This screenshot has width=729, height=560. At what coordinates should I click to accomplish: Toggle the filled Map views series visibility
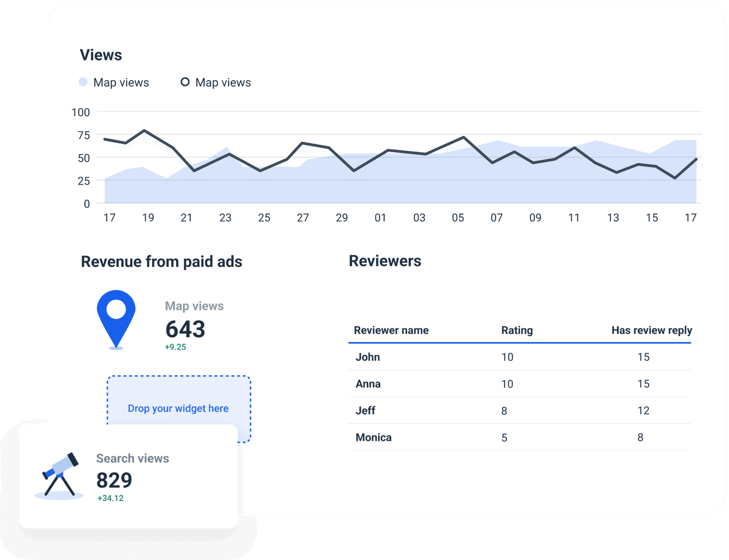(x=121, y=82)
